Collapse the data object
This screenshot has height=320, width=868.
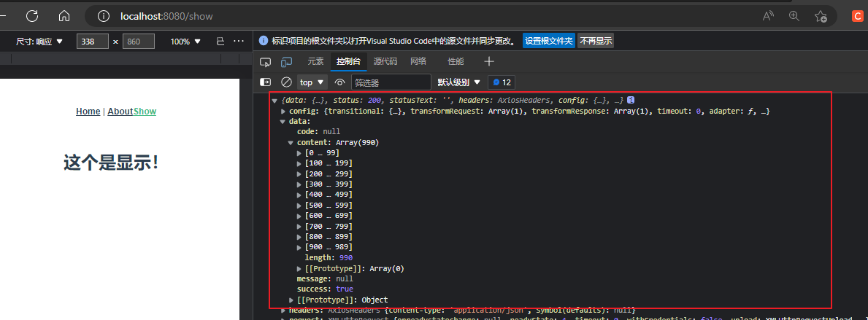click(283, 122)
